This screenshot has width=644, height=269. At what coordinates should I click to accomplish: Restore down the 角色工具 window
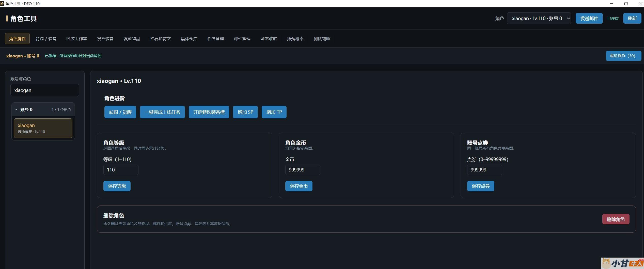click(626, 4)
